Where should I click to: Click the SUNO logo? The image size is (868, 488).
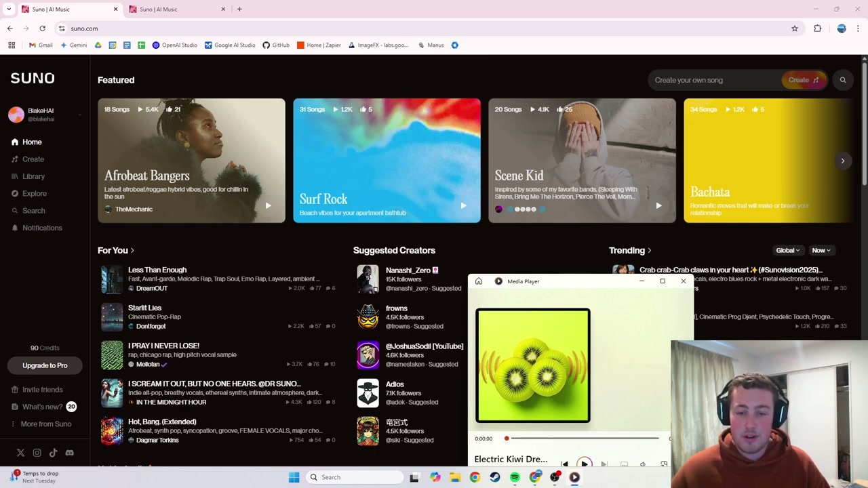click(33, 78)
